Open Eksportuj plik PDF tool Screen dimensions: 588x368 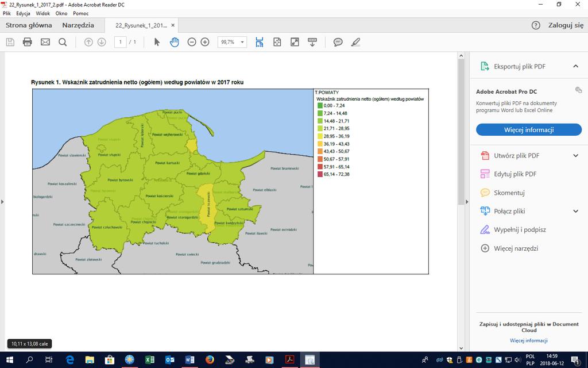coord(519,67)
